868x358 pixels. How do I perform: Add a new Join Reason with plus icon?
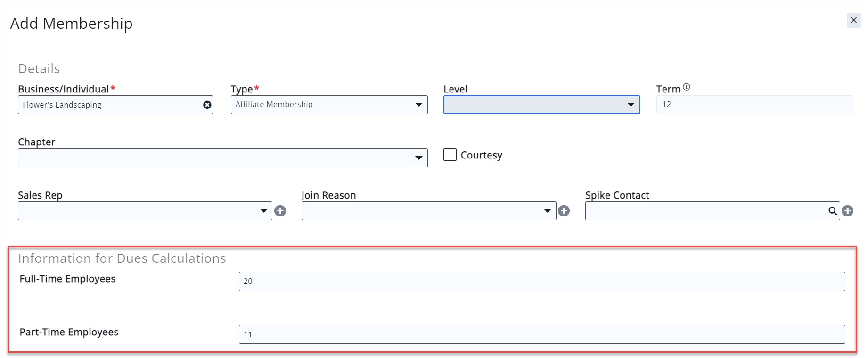(x=564, y=211)
